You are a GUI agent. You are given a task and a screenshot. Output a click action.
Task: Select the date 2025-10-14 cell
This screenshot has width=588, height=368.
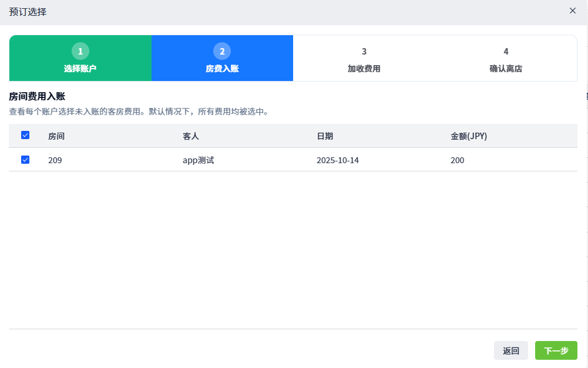338,160
